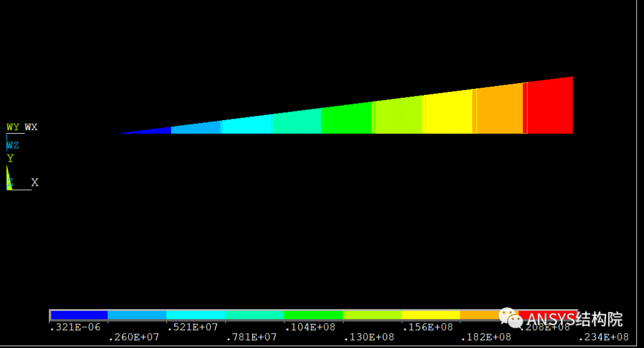
Task: Click the red contour band on beam
Action: 550,106
